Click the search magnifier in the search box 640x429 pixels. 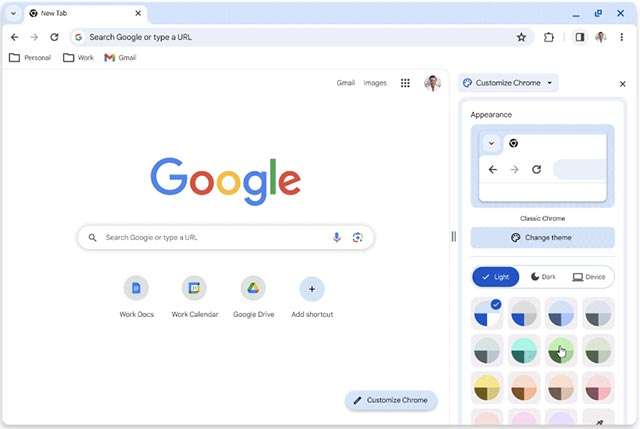93,238
